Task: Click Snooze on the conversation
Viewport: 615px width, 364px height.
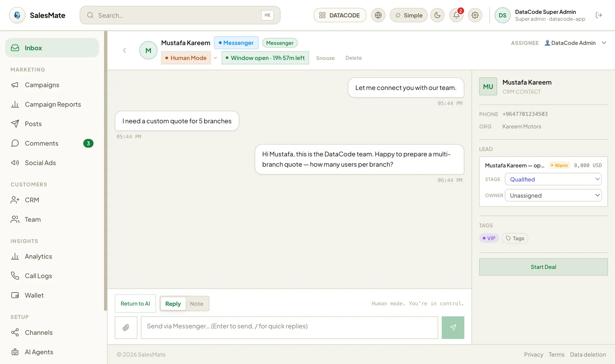Action: pos(325,58)
